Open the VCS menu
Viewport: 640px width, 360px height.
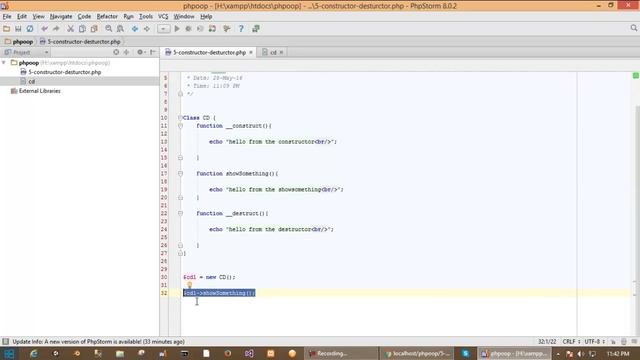click(163, 16)
